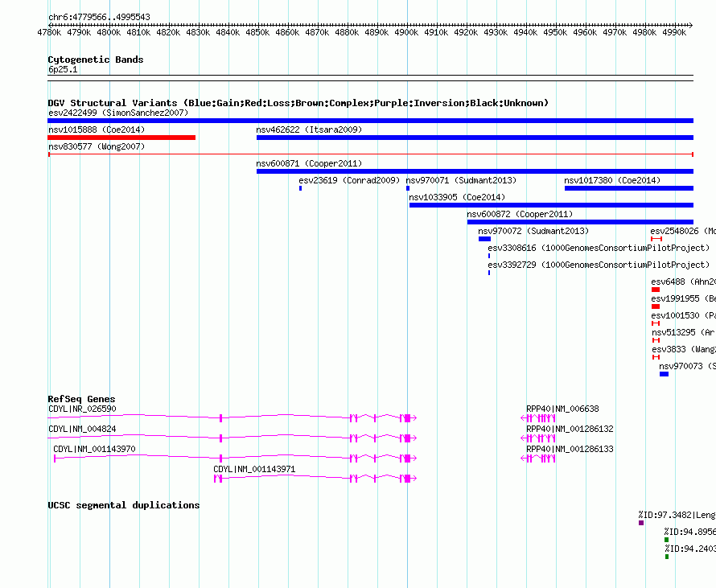Click the nsv970072 (Sudmant2013) blue block
This screenshot has width=716, height=588.
tap(484, 239)
